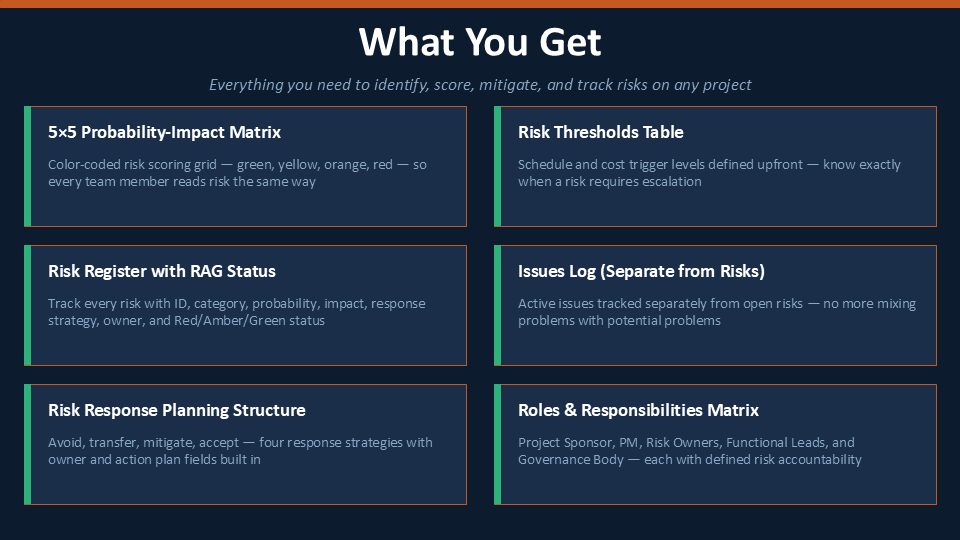Click green accent bar on Risk Thresholds card
The height and width of the screenshot is (540, 960).
click(x=498, y=167)
